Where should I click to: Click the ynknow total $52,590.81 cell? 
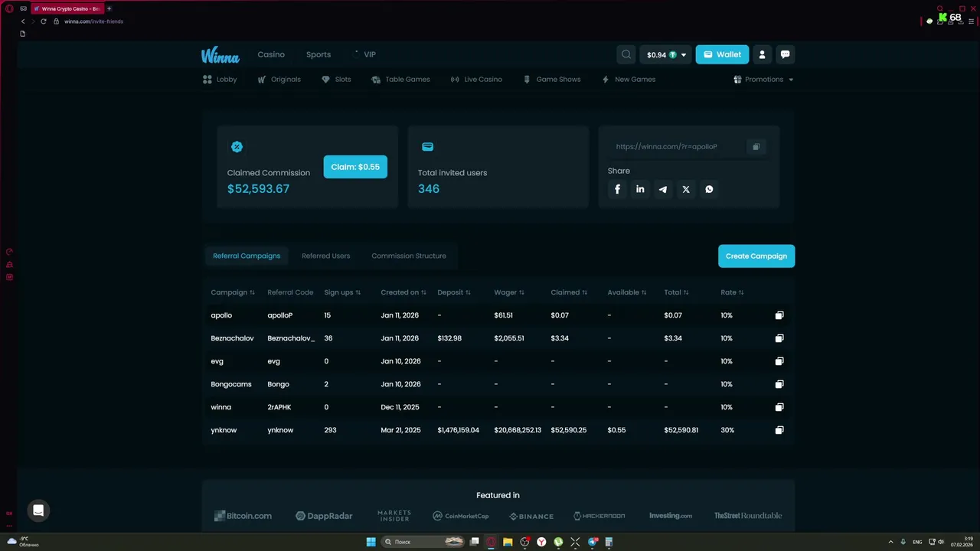pos(681,430)
